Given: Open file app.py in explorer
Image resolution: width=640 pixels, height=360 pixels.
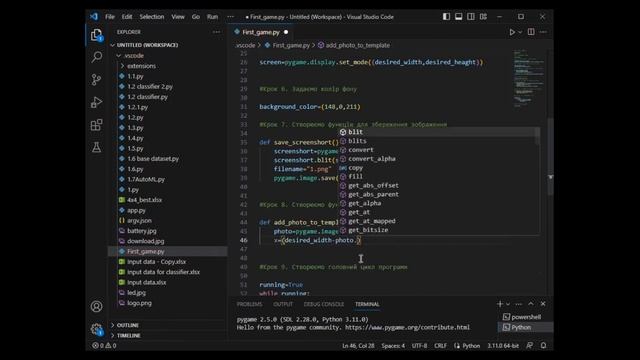Looking at the screenshot, I should tap(136, 210).
